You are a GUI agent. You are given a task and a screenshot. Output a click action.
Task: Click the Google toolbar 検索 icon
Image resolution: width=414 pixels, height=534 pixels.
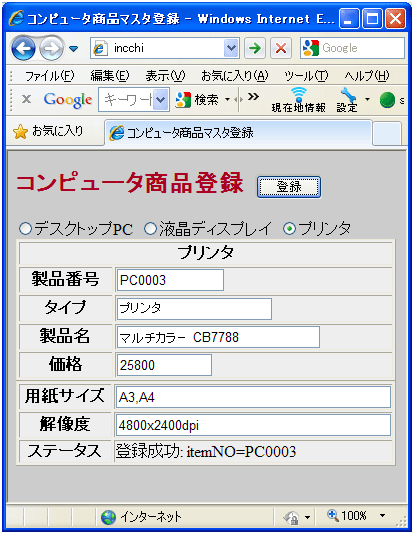183,100
